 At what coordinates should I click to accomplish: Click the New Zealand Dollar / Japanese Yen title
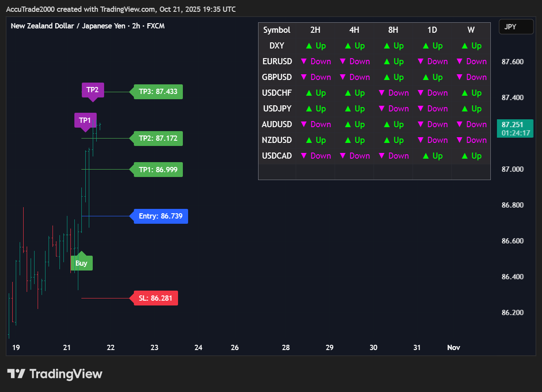tap(87, 26)
